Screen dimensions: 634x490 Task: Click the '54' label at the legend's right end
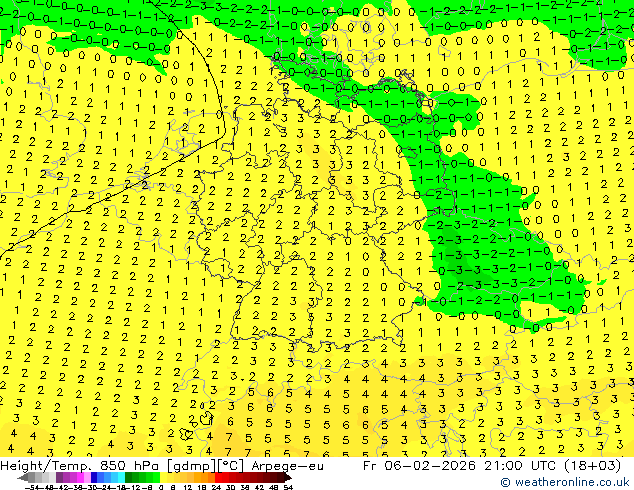point(287,487)
